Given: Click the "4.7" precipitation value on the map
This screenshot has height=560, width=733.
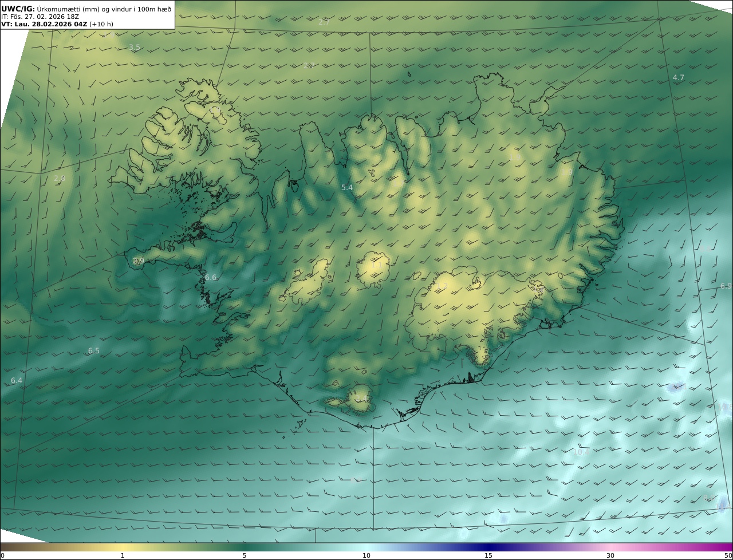Looking at the screenshot, I should [x=679, y=77].
